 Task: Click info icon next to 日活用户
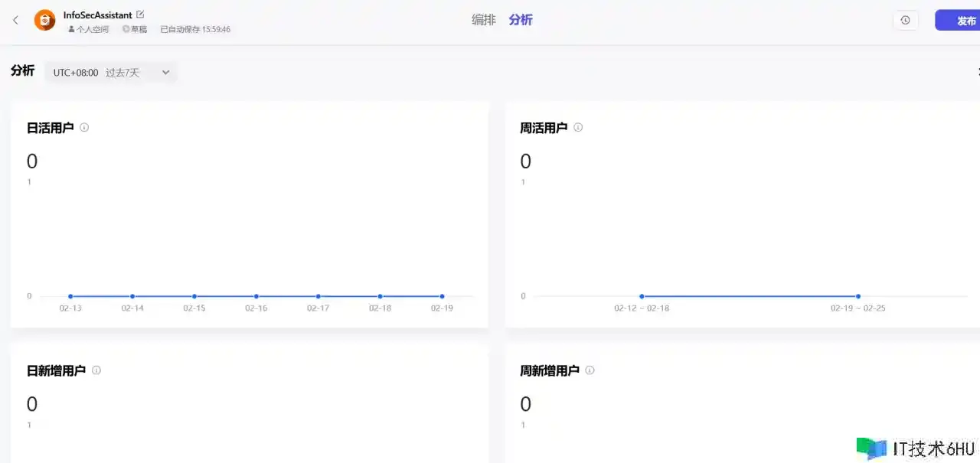coord(84,128)
